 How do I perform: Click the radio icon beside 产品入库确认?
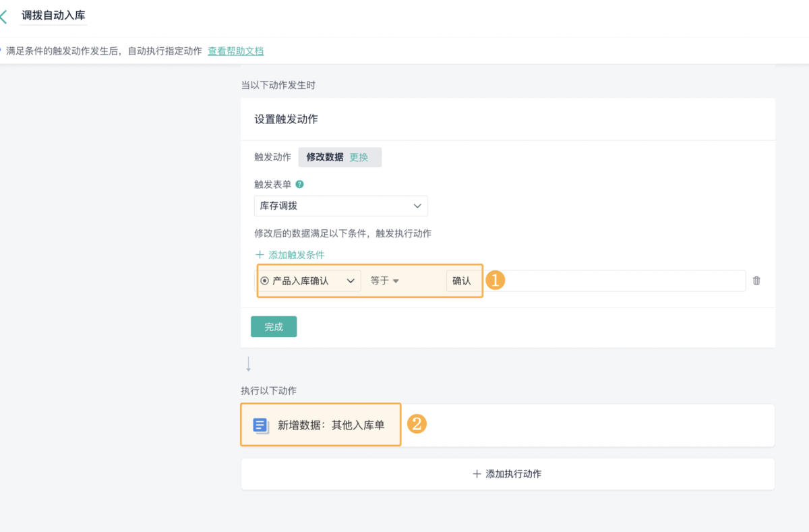click(264, 281)
